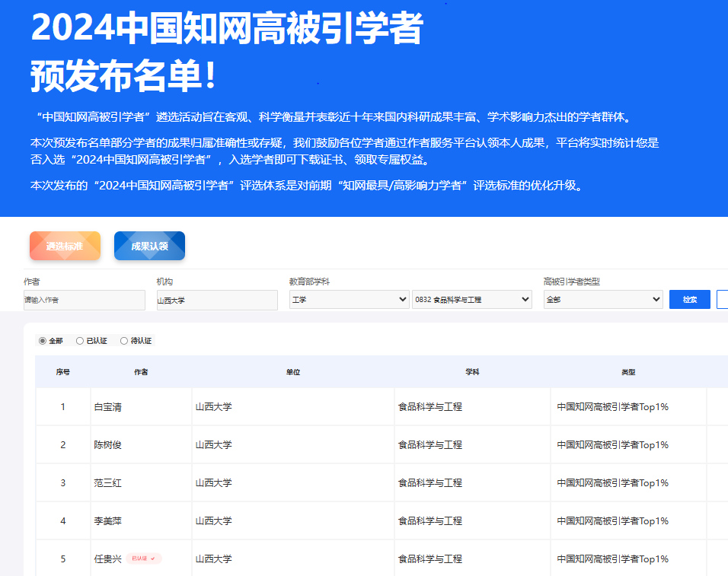Screen dimensions: 728x576
Task: Select the 全部 radio button
Action: [43, 341]
